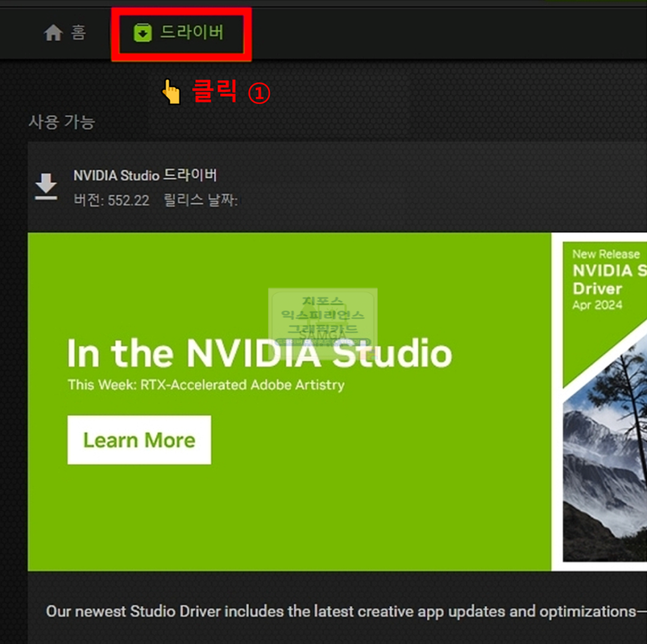Click the green driver download icon

[143, 33]
